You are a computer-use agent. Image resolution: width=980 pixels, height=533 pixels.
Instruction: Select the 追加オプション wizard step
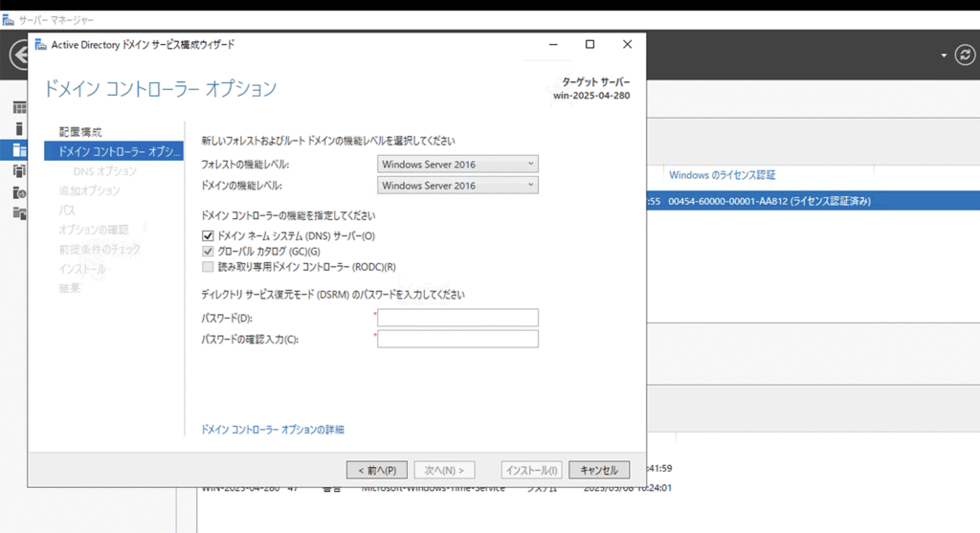click(89, 190)
